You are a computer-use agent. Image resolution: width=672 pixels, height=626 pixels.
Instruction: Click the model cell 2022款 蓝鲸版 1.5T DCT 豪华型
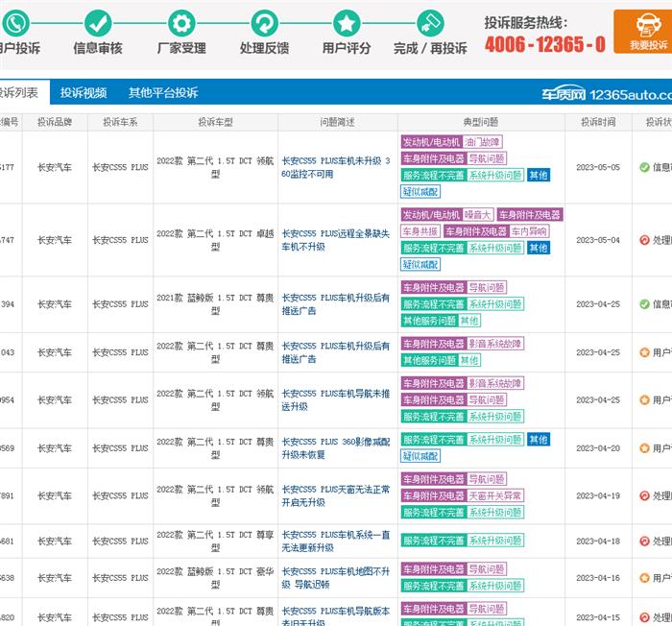click(215, 578)
